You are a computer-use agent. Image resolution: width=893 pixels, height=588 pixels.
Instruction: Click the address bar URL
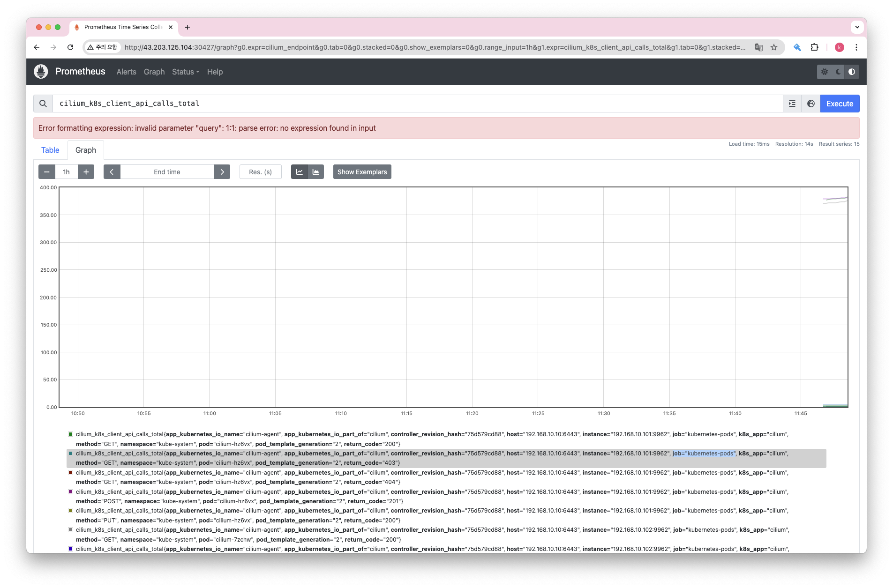[x=435, y=47]
